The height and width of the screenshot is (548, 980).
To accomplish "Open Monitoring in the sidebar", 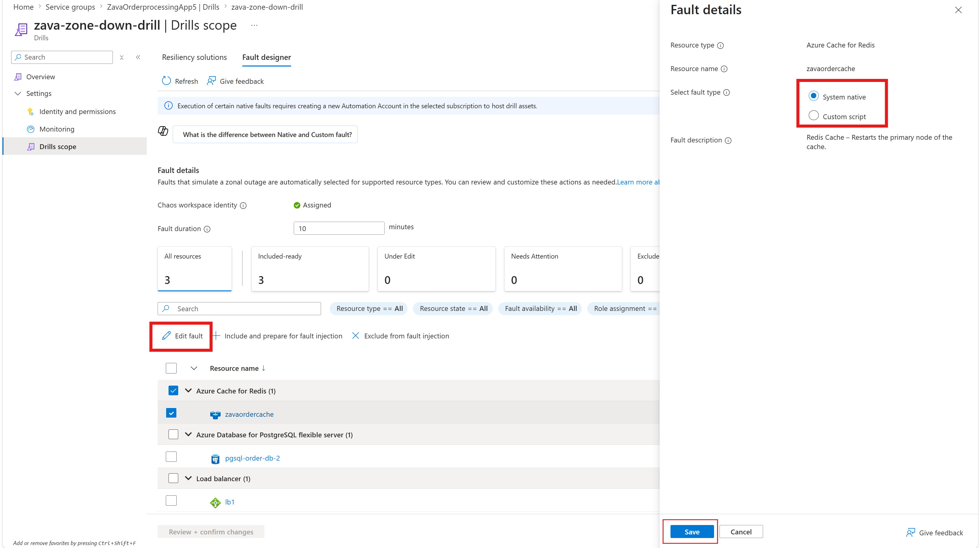I will (x=57, y=129).
